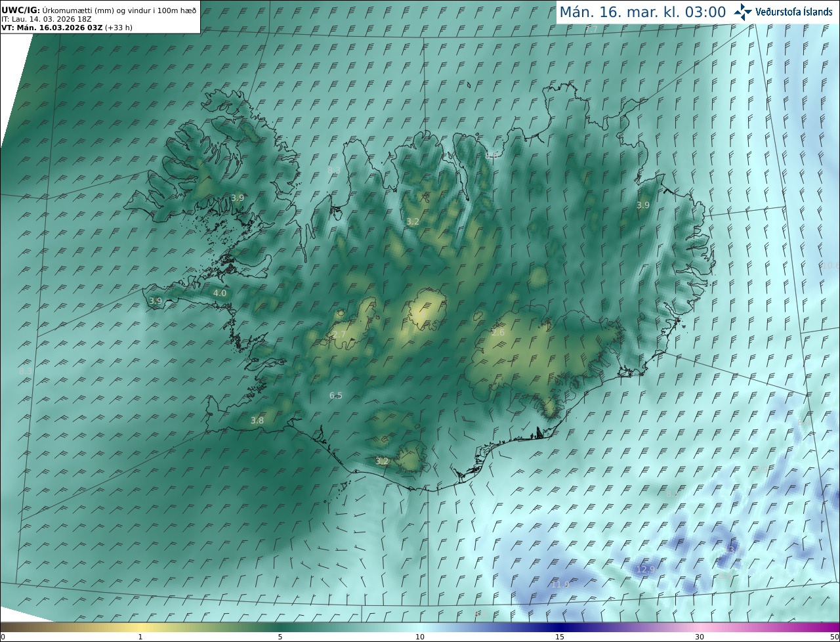Image resolution: width=840 pixels, height=642 pixels.
Task: Click the 2.6 value label on the map
Action: (498, 332)
